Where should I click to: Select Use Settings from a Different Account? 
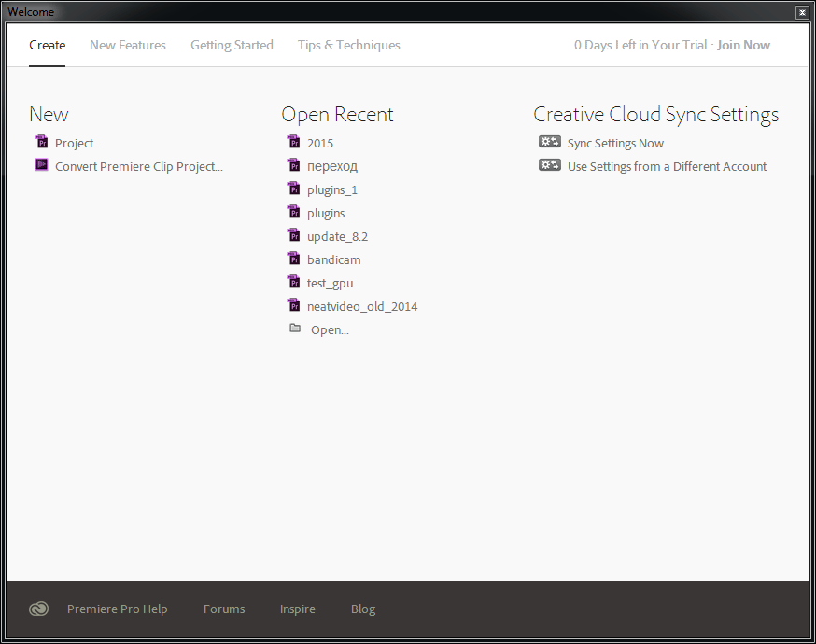coord(668,166)
